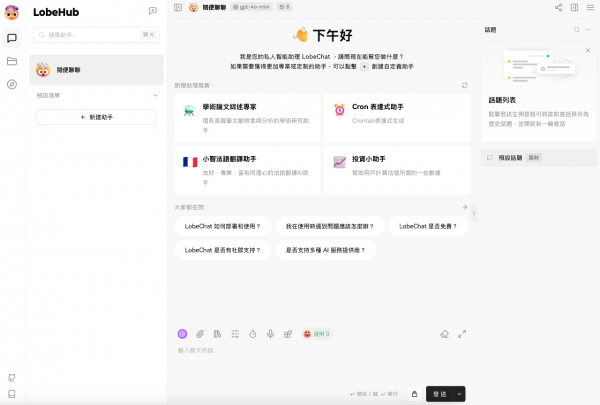Open the send button dropdown arrow
600x405 pixels.
[460, 394]
